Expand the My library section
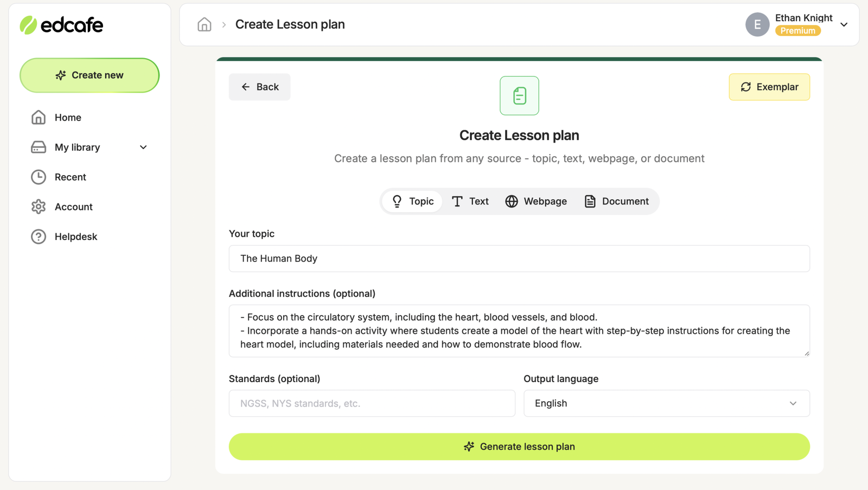 click(143, 147)
